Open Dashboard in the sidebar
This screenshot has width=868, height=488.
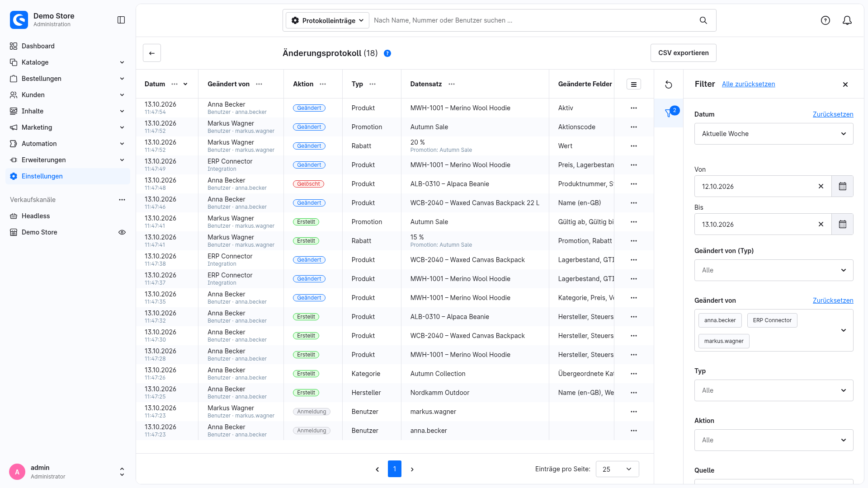click(x=68, y=46)
